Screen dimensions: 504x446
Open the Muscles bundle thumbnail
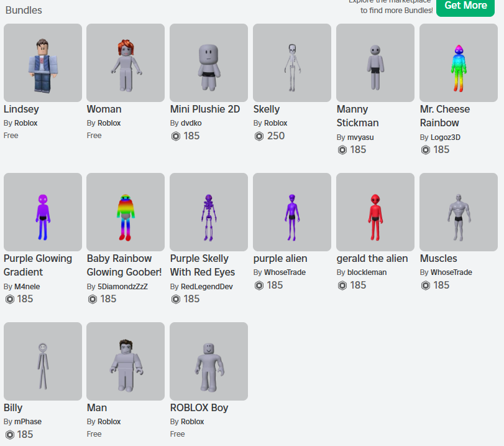click(x=459, y=212)
